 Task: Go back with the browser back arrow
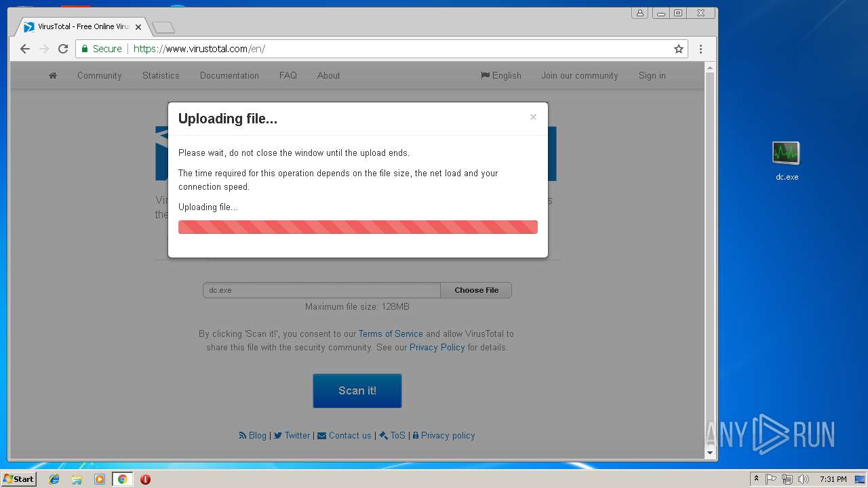pyautogui.click(x=25, y=49)
